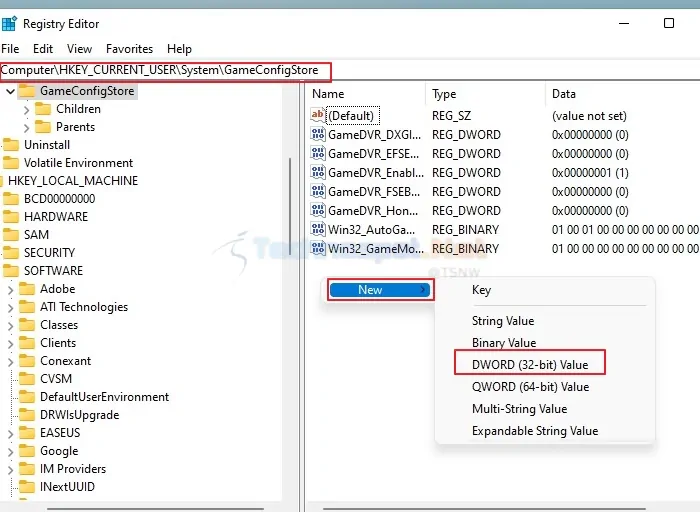
Task: Expand the Children subkey chevron
Action: click(26, 110)
